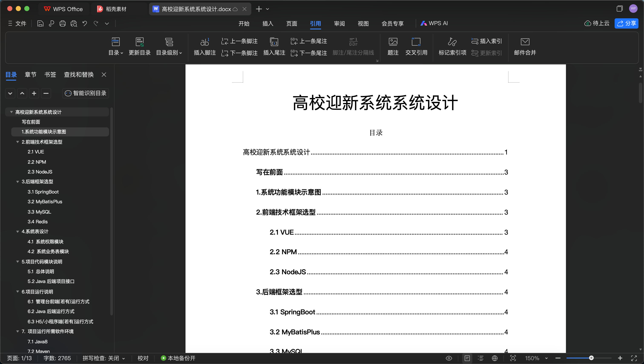Click the Print icon

(62, 23)
